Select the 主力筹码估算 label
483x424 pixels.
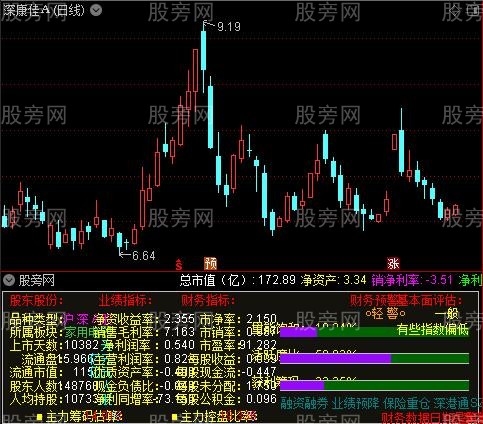[x=83, y=417]
